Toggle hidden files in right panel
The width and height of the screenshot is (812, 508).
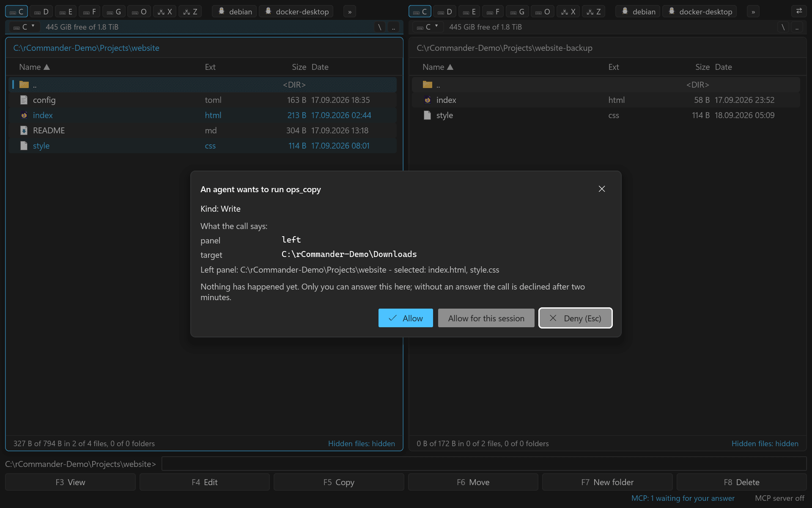click(765, 443)
